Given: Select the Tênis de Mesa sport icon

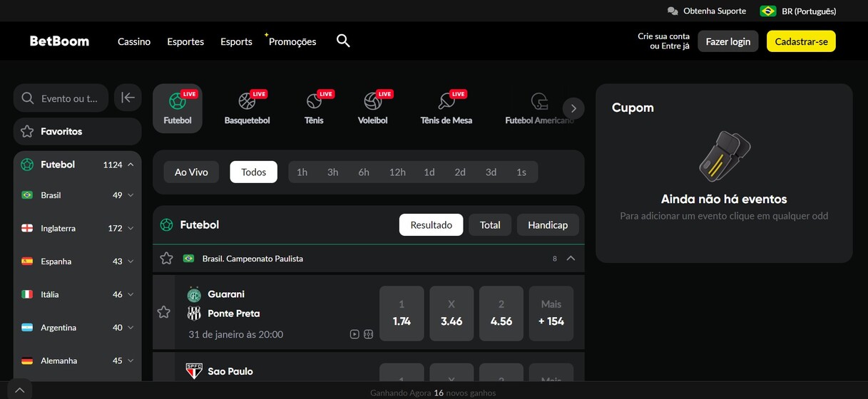Looking at the screenshot, I should tap(446, 108).
